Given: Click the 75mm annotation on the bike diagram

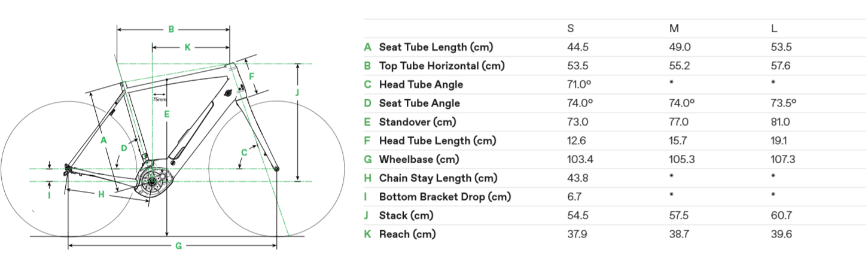Looking at the screenshot, I should coord(160,100).
